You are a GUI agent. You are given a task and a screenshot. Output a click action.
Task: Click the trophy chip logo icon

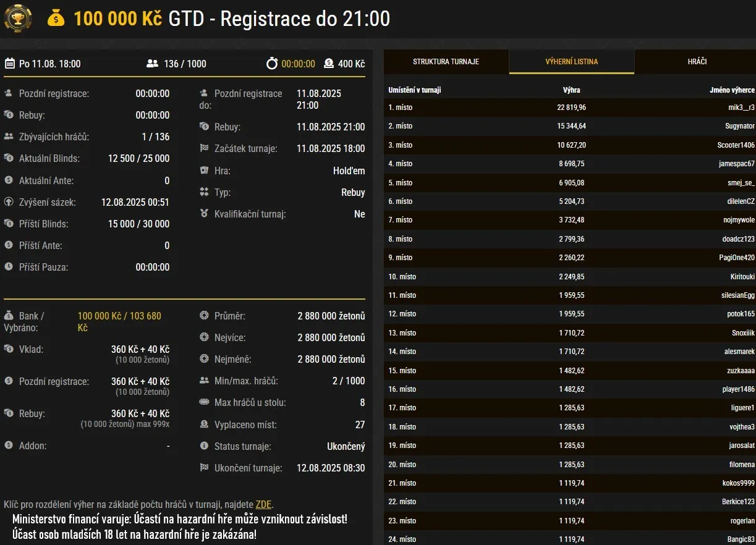point(18,18)
